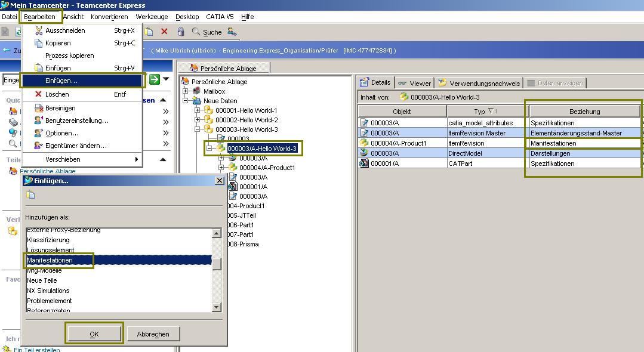
Task: Select the highlighted Einfügen... menu entry
Action: click(x=82, y=81)
